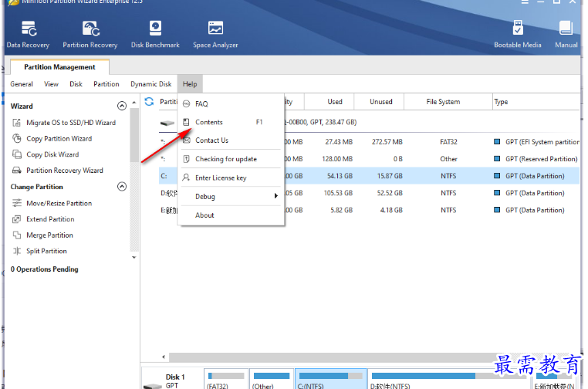The height and width of the screenshot is (389, 588).
Task: Open Disk Benchmark tool
Action: [155, 35]
